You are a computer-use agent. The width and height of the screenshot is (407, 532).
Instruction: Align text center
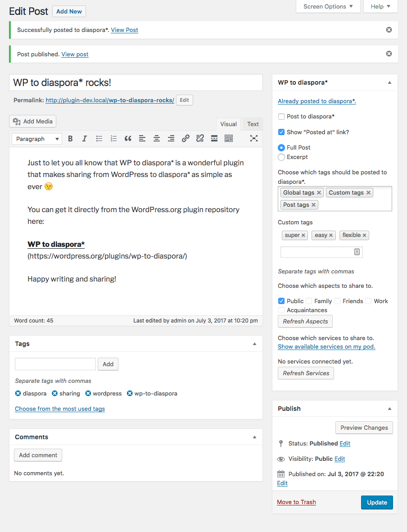[x=157, y=138]
